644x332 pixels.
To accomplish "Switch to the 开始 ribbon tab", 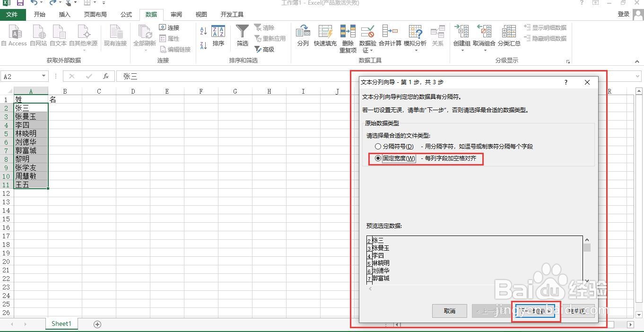I will 39,14.
